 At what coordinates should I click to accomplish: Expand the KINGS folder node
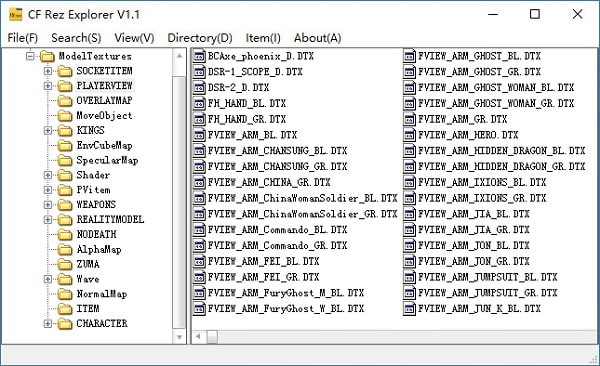point(48,131)
